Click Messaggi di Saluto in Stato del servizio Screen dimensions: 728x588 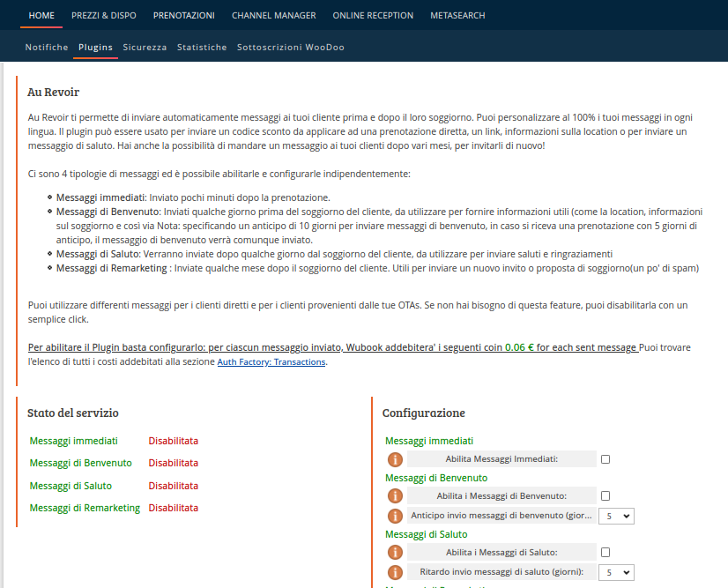[x=71, y=486]
